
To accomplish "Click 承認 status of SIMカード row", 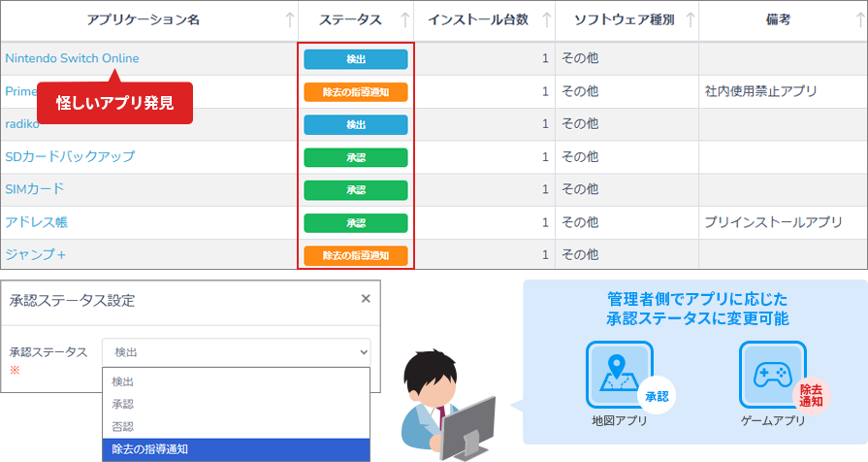I will (x=356, y=190).
